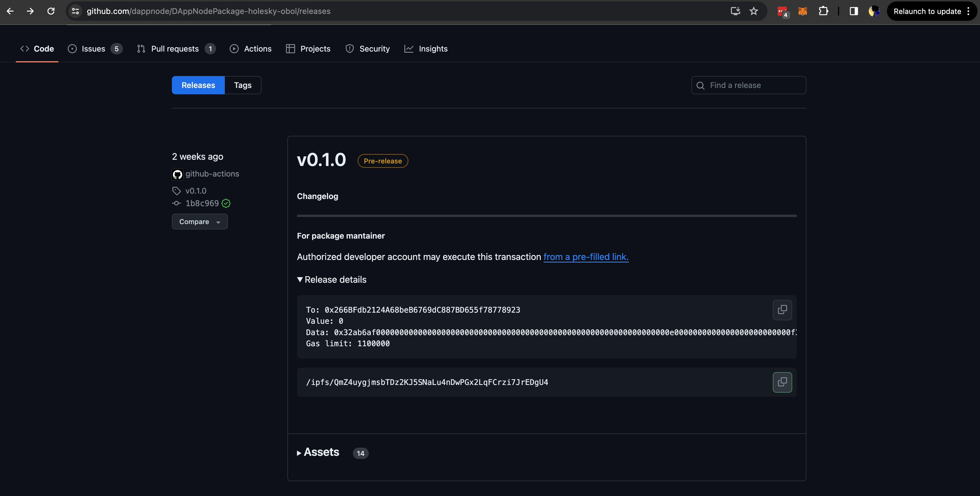Select the Pull requests icon
980x496 pixels.
(x=141, y=49)
